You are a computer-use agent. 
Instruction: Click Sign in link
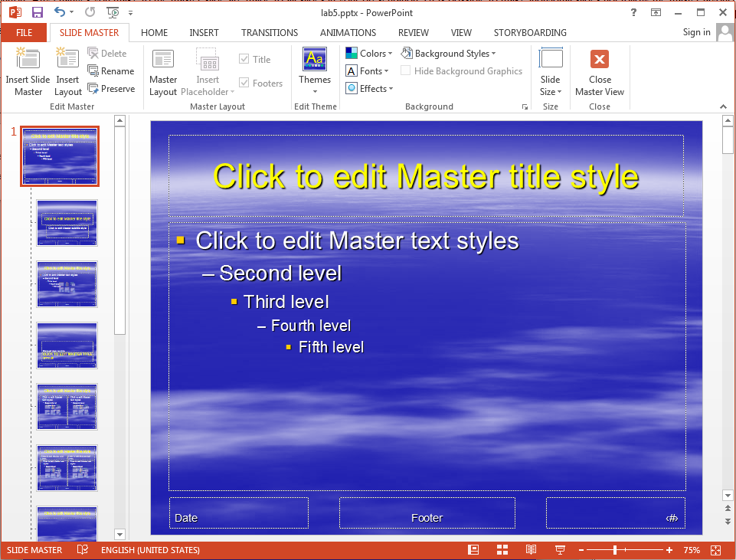[x=696, y=32]
